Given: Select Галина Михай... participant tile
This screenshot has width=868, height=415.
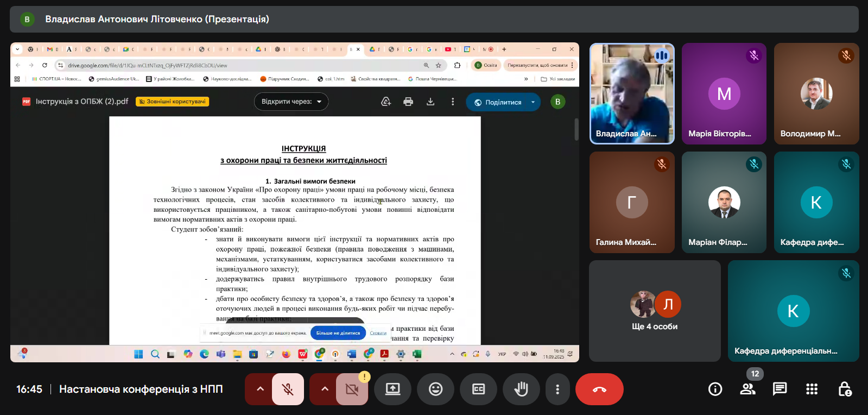Looking at the screenshot, I should (x=632, y=202).
